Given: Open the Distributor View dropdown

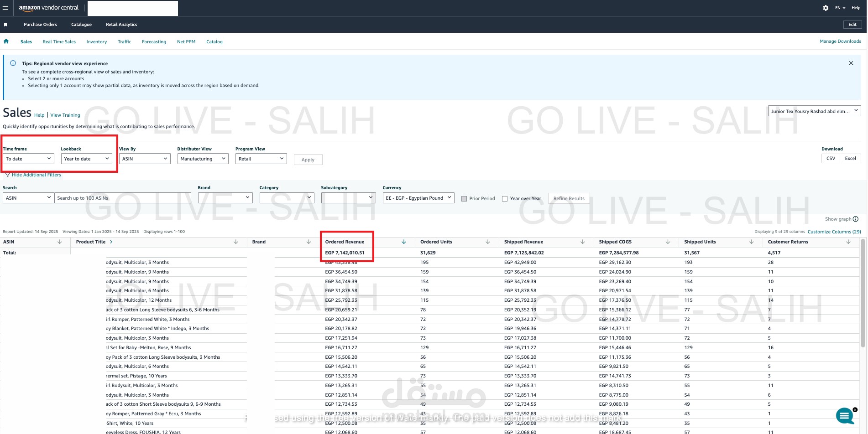Looking at the screenshot, I should click(203, 159).
